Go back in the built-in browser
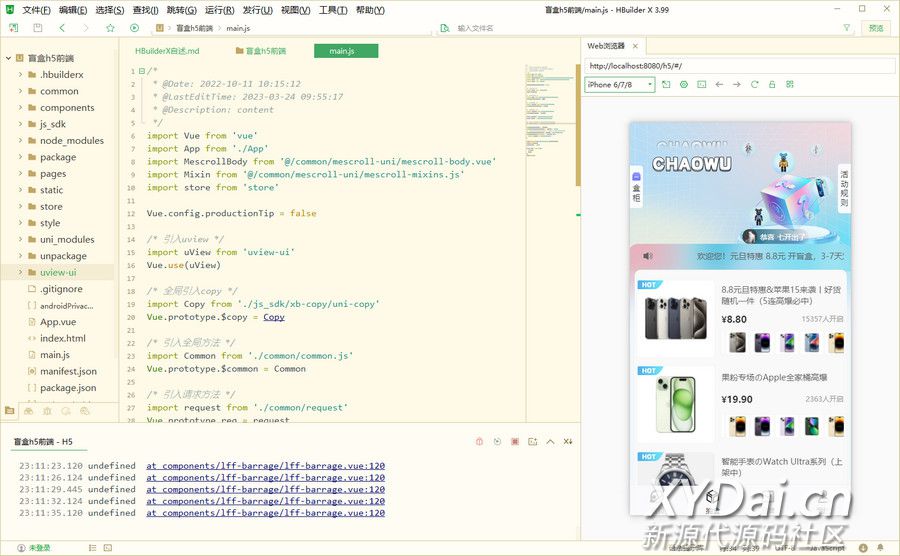The width and height of the screenshot is (900, 556). coord(719,85)
